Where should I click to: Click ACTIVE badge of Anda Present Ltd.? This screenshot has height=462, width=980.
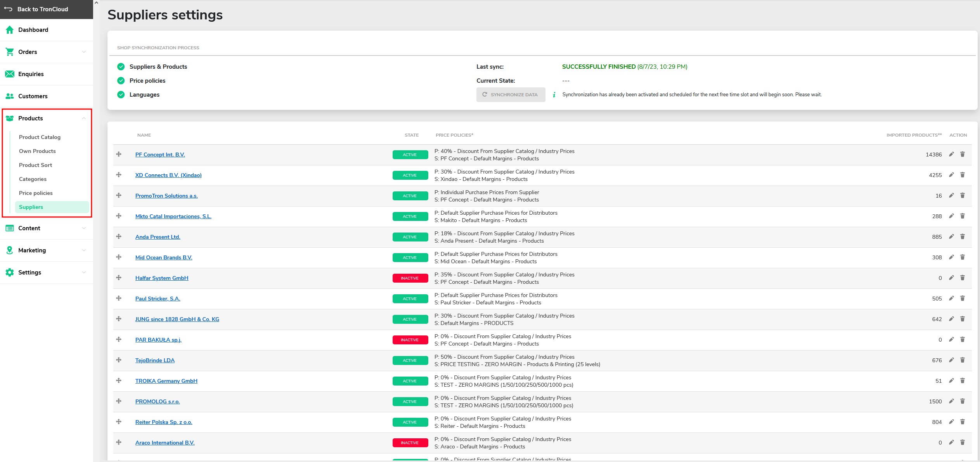tap(410, 237)
